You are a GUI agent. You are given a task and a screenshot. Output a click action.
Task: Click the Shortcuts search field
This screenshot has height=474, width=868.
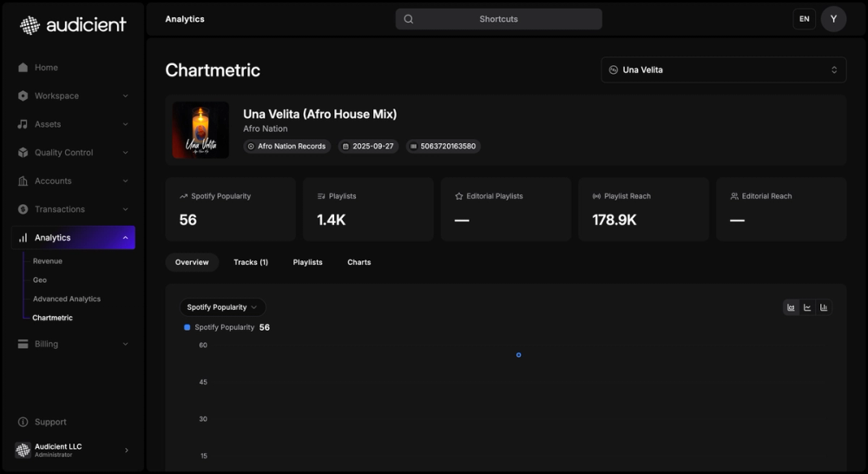click(499, 19)
